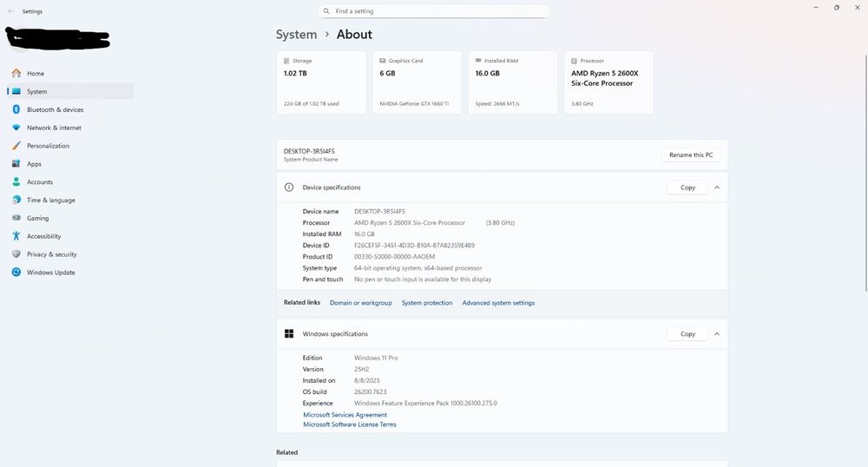Collapse the Windows specifications section

coord(717,334)
